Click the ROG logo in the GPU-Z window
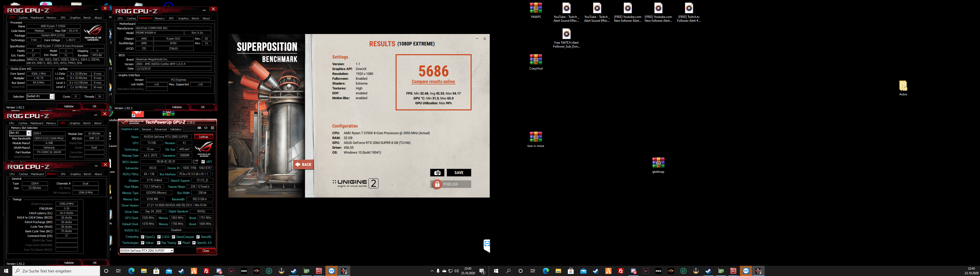 click(x=204, y=149)
